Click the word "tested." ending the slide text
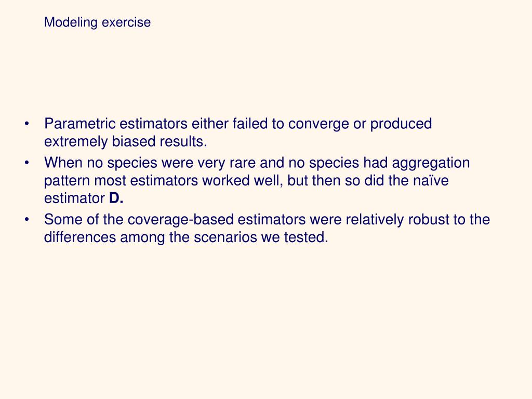This screenshot has width=532, height=399. click(x=306, y=237)
